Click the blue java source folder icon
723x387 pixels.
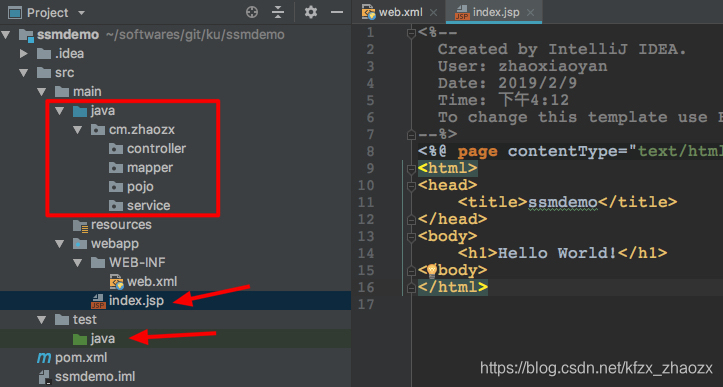pyautogui.click(x=80, y=111)
